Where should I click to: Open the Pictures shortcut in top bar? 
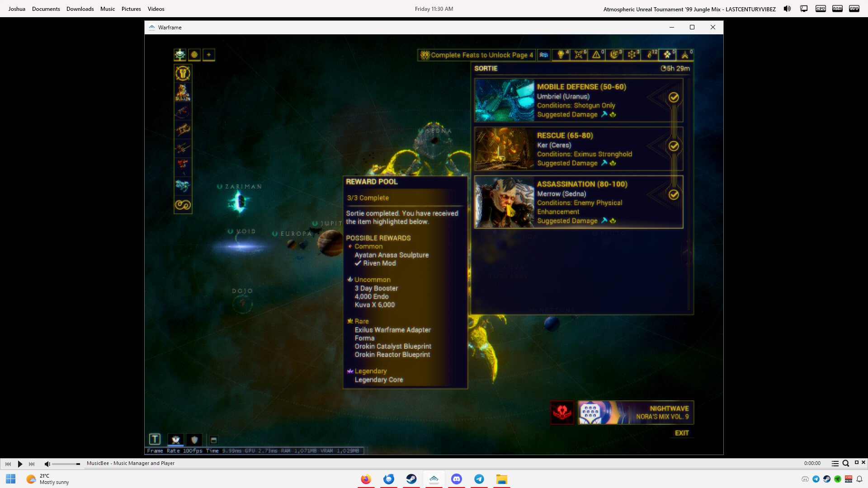(x=131, y=9)
